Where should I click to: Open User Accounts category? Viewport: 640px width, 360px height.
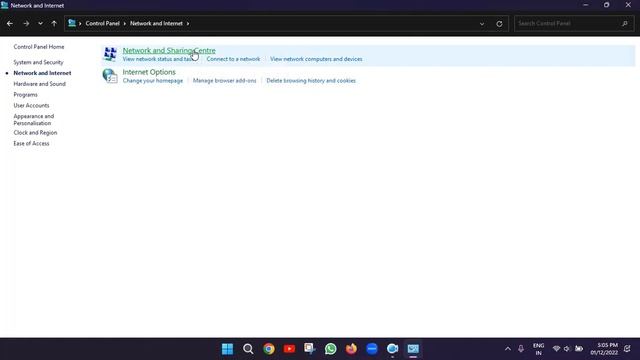(31, 106)
